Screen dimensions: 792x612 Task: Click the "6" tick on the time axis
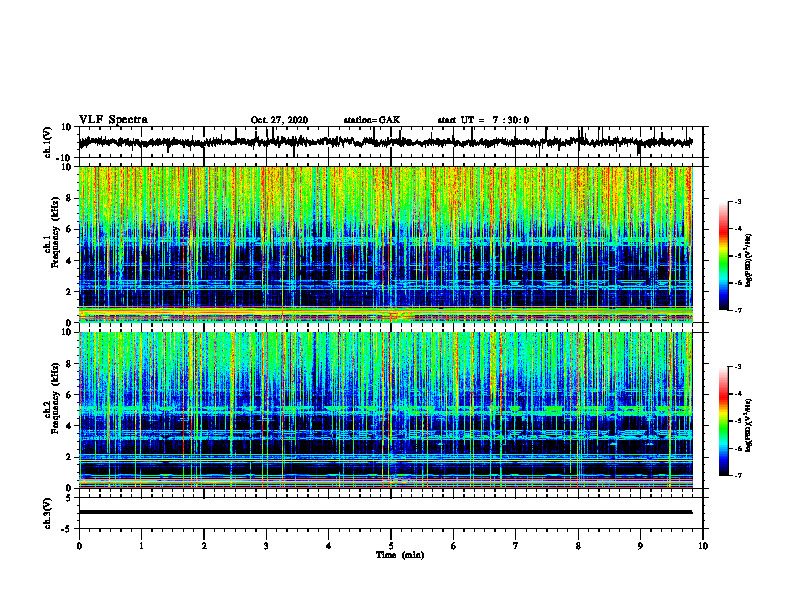(x=454, y=546)
